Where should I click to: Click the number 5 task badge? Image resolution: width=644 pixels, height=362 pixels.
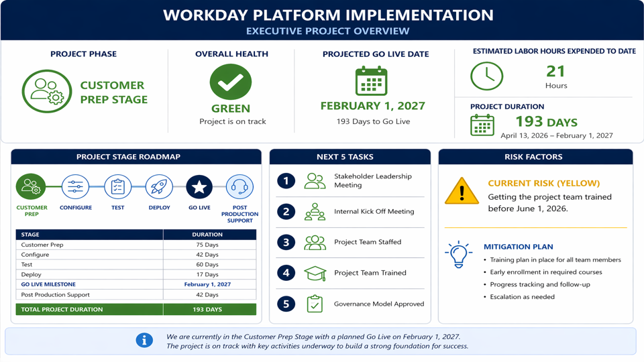point(286,304)
